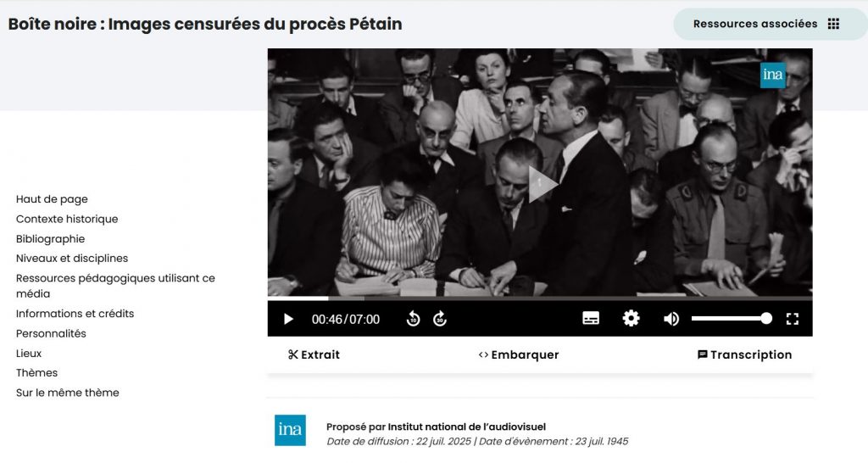The height and width of the screenshot is (463, 868).
Task: Show the video Transcription
Action: 744,355
